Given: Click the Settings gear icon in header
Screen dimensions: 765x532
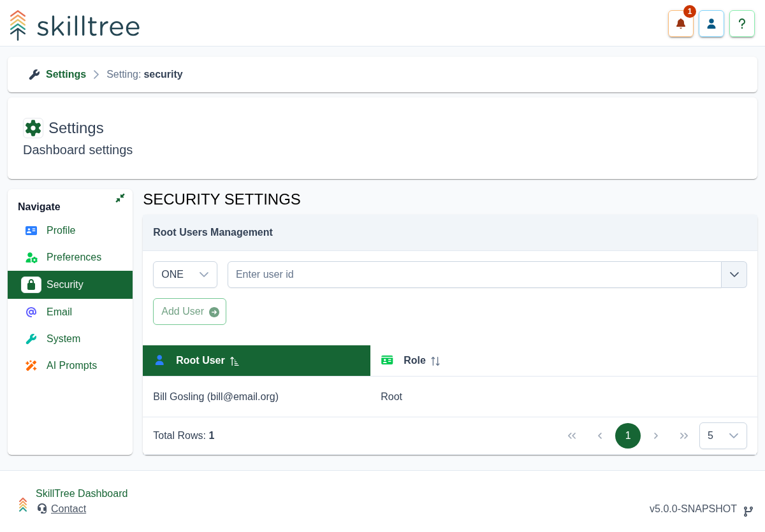Looking at the screenshot, I should point(33,128).
